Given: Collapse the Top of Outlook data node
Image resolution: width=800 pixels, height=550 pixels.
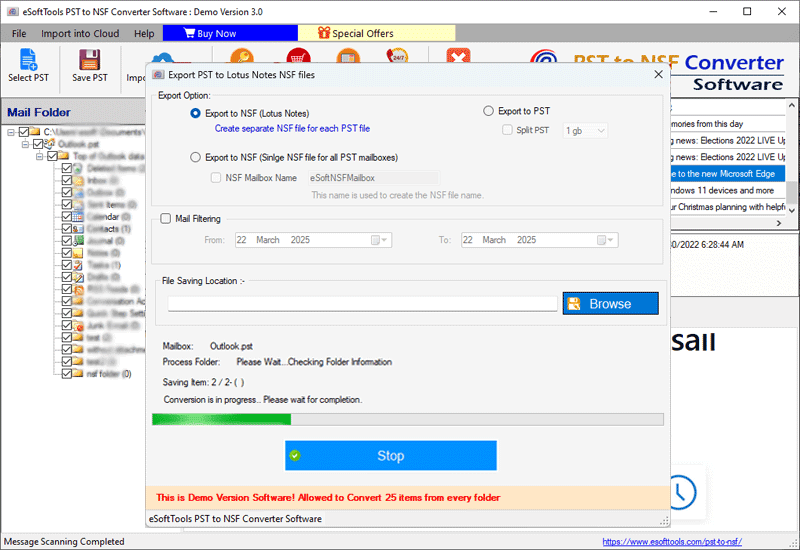Looking at the screenshot, I should [39, 156].
